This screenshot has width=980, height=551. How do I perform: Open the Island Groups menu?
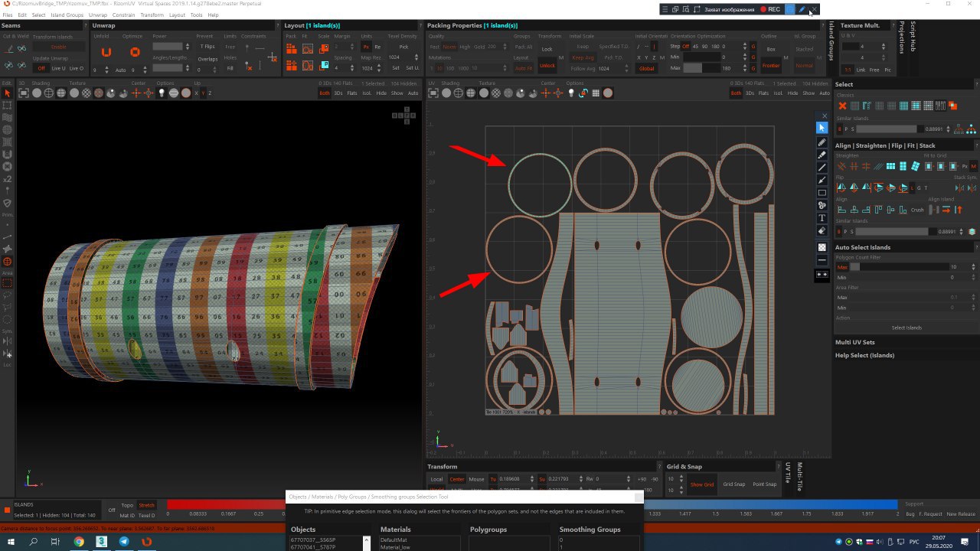point(67,15)
